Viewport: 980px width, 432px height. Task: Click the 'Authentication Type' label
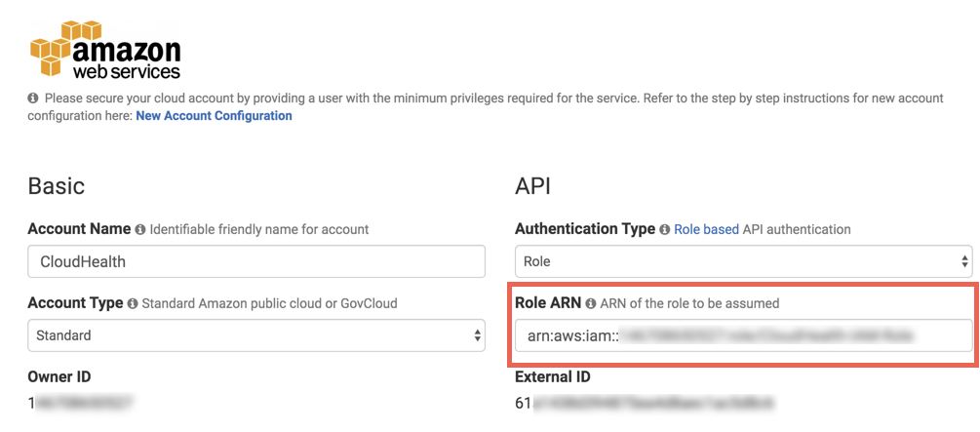585,229
